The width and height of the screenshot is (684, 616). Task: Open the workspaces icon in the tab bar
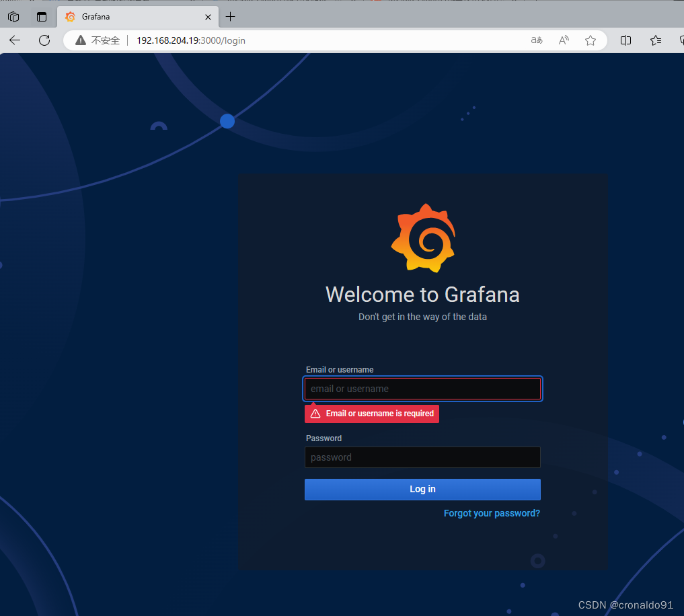pos(13,17)
